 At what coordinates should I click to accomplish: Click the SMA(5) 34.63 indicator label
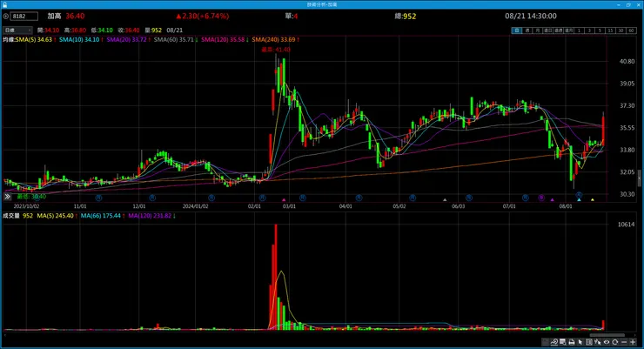coord(34,39)
